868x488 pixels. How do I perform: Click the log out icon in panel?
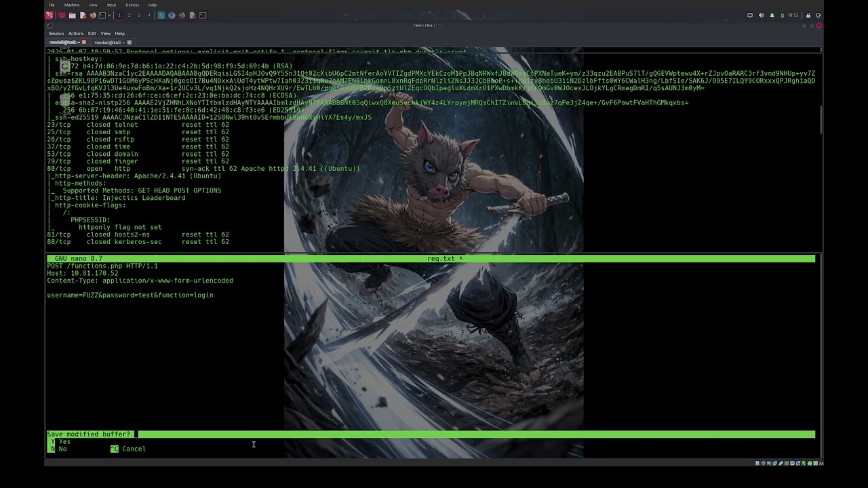(818, 15)
